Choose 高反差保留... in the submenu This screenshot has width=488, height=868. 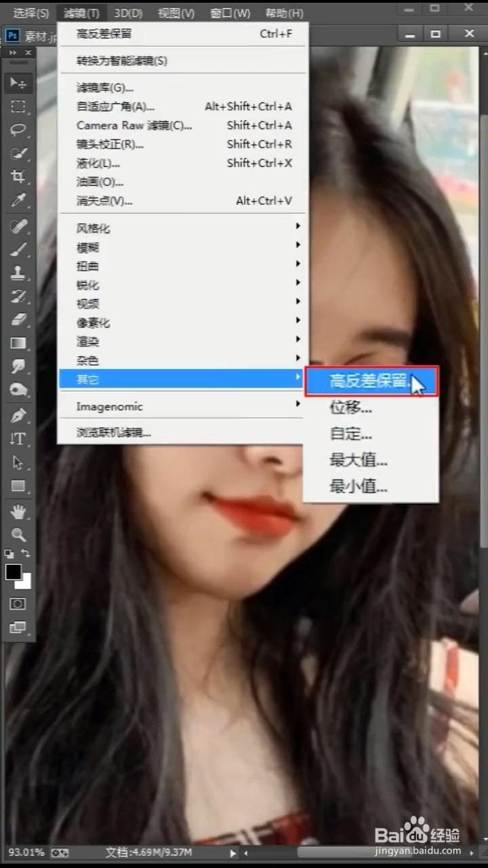[x=371, y=381]
